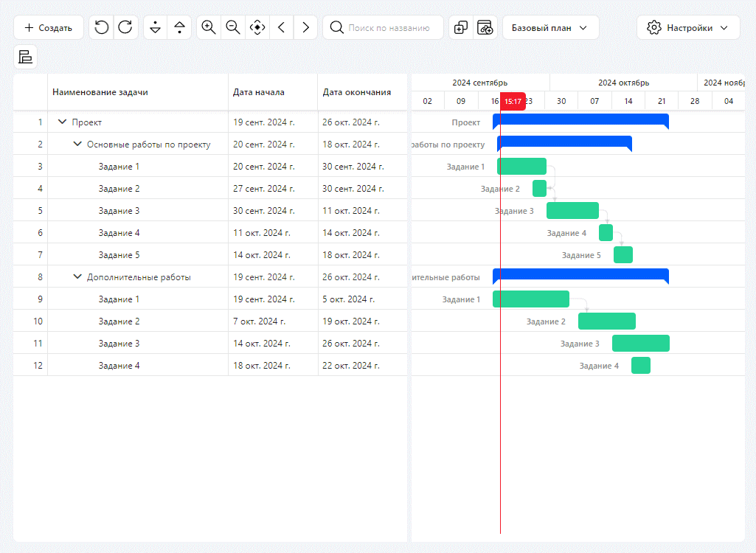Click green bar of row 4 Задание 2
The height and width of the screenshot is (553, 756).
[539, 189]
